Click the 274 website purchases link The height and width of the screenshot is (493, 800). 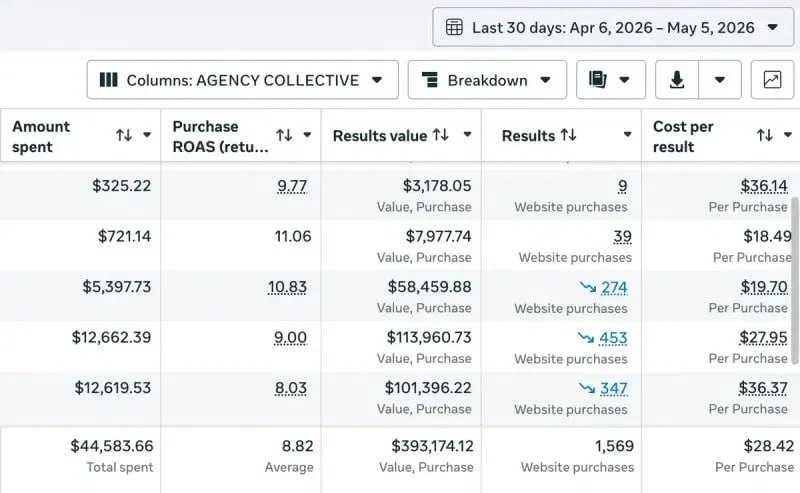(614, 287)
